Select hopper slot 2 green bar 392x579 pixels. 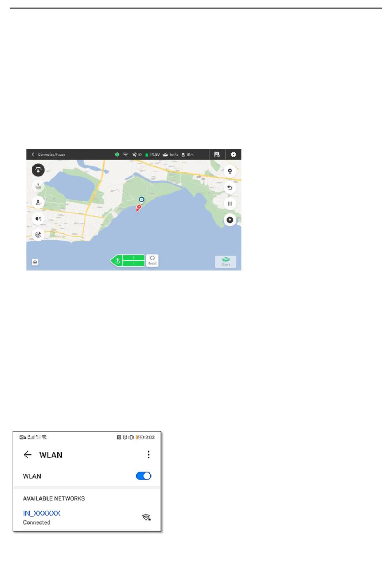tap(134, 258)
